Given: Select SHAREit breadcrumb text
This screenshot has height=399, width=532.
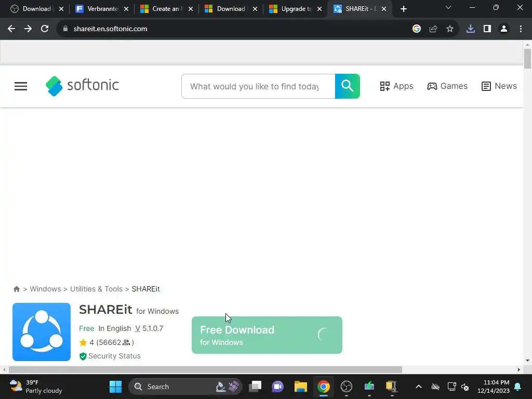Looking at the screenshot, I should tap(145, 289).
